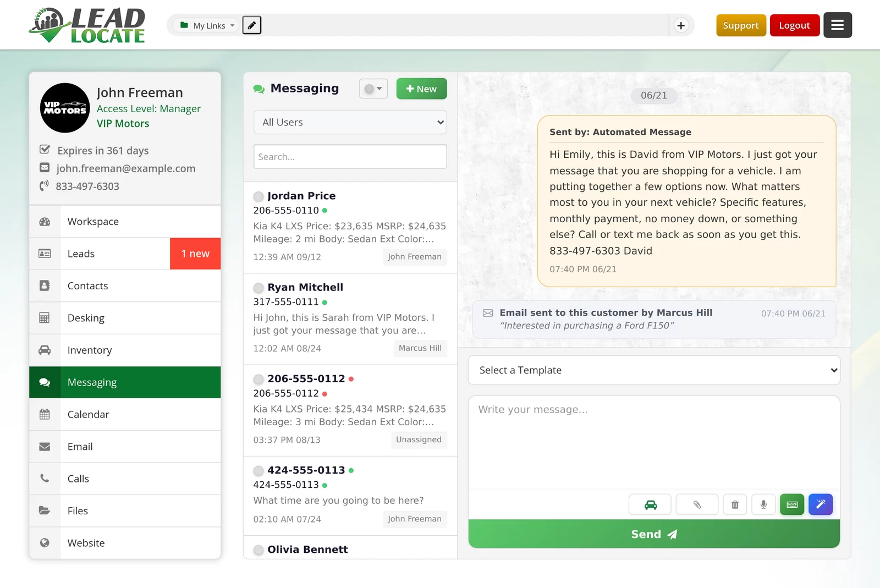Open the Select a Template dropdown
Viewport: 880px width, 588px height.
click(654, 370)
